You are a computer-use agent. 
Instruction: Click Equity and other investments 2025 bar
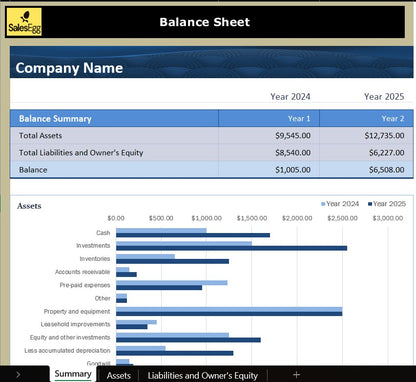tap(188, 340)
